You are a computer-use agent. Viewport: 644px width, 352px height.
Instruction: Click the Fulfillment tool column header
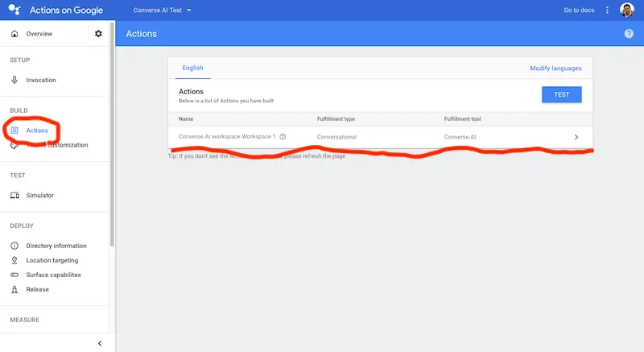[x=462, y=119]
